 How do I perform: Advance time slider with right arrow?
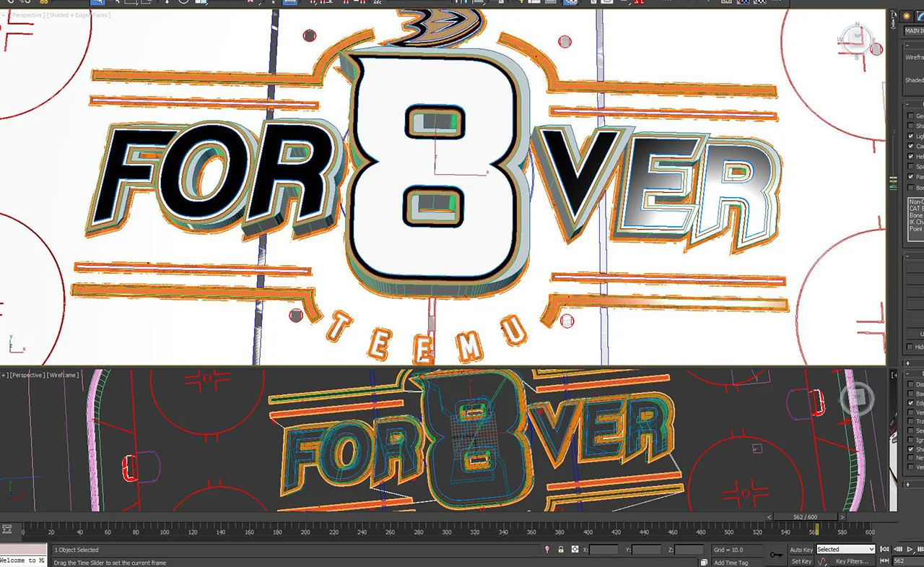pyautogui.click(x=842, y=516)
